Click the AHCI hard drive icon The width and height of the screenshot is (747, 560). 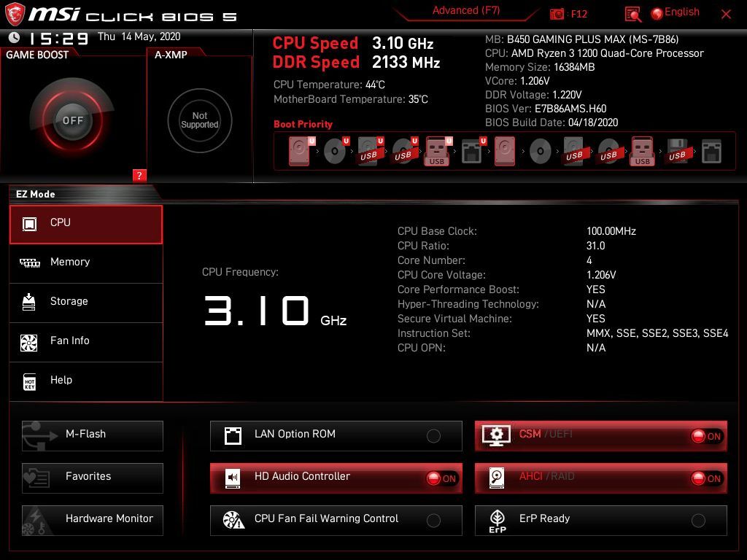(496, 478)
